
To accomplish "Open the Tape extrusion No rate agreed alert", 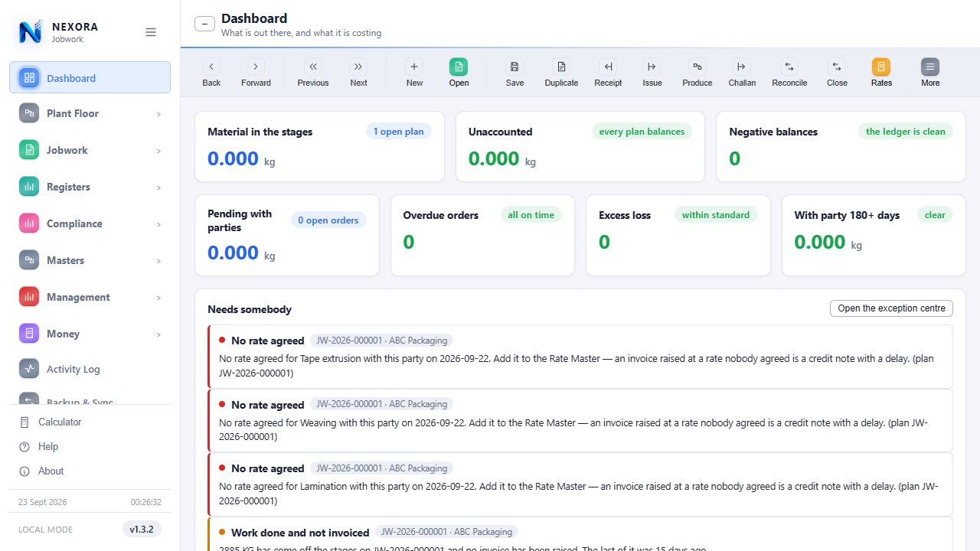I will [x=580, y=356].
